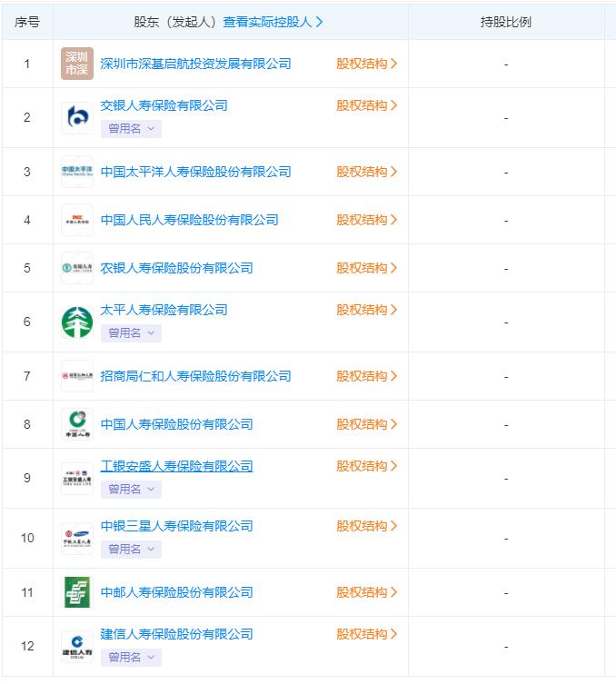View 股权结构 for 中邮人寿

tap(366, 592)
